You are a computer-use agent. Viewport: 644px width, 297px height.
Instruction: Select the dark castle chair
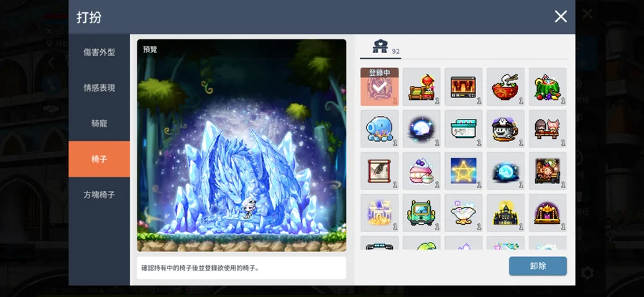[x=505, y=213]
